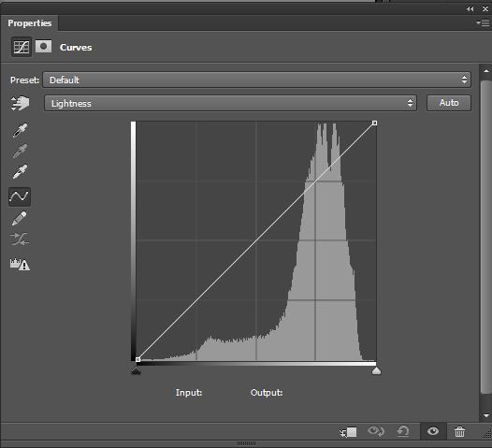Pick the black point eyedropper

click(x=20, y=130)
